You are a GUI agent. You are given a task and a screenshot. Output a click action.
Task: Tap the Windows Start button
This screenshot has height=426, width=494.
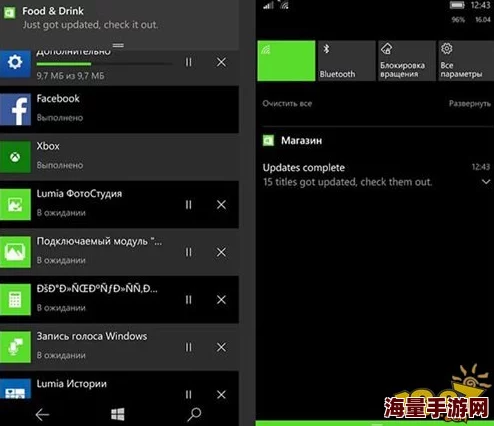pos(118,414)
